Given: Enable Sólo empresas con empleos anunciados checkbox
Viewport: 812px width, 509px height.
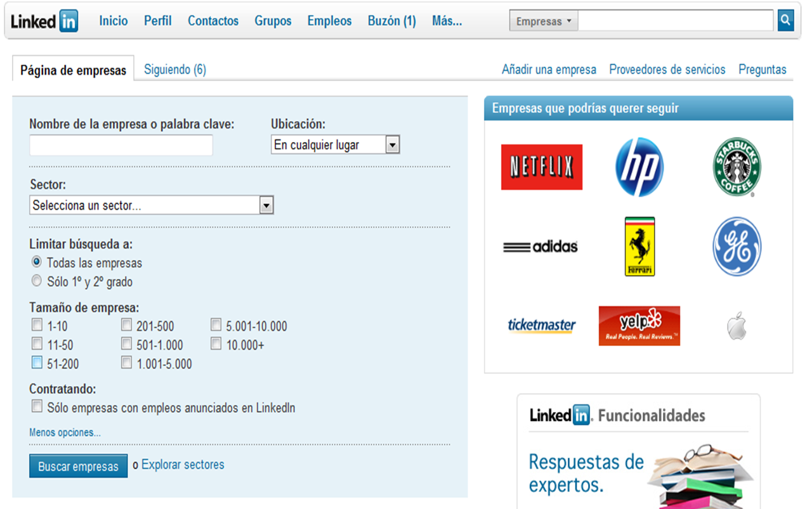Looking at the screenshot, I should click(x=37, y=406).
